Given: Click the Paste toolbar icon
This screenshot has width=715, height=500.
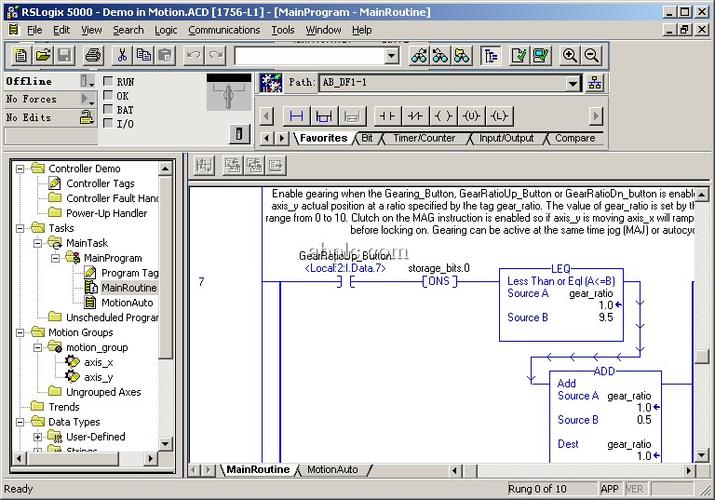Looking at the screenshot, I should [165, 56].
